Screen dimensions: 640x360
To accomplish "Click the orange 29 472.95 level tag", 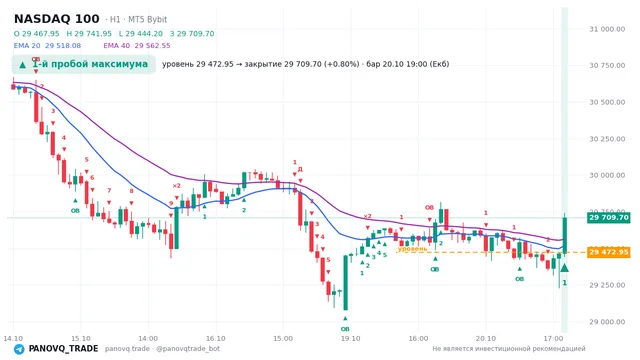I will click(x=609, y=252).
